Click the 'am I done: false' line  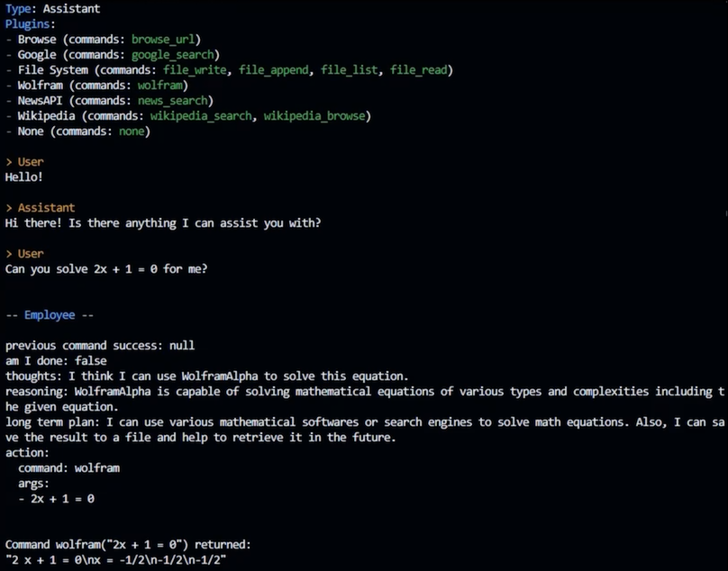coord(56,361)
